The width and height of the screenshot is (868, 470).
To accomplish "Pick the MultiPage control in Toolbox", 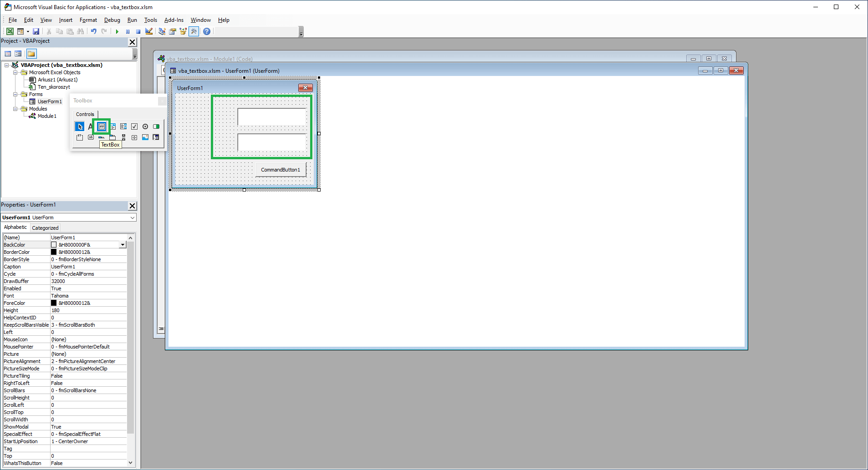I will pos(112,137).
